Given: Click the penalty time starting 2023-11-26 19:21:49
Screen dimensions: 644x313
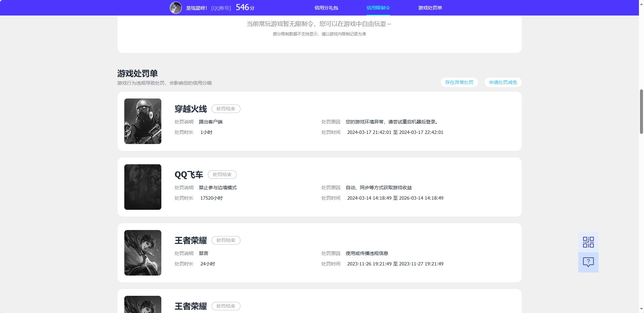Looking at the screenshot, I should coord(395,264).
